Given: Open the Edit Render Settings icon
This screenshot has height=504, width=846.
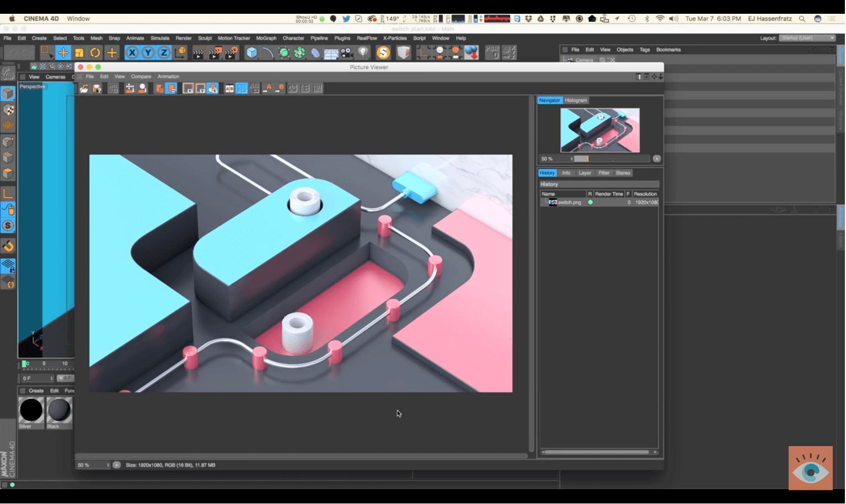Looking at the screenshot, I should click(x=231, y=53).
